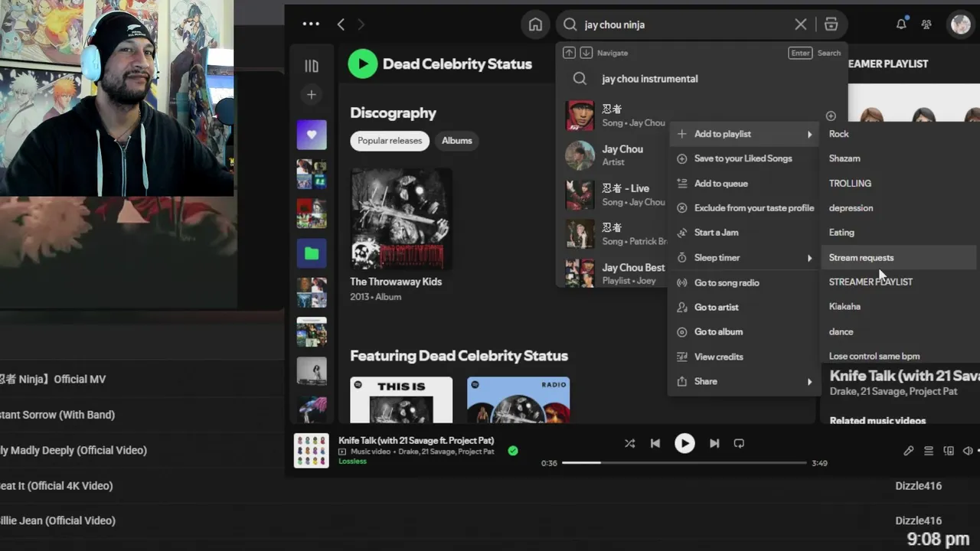Click the main play button in player

pyautogui.click(x=684, y=443)
